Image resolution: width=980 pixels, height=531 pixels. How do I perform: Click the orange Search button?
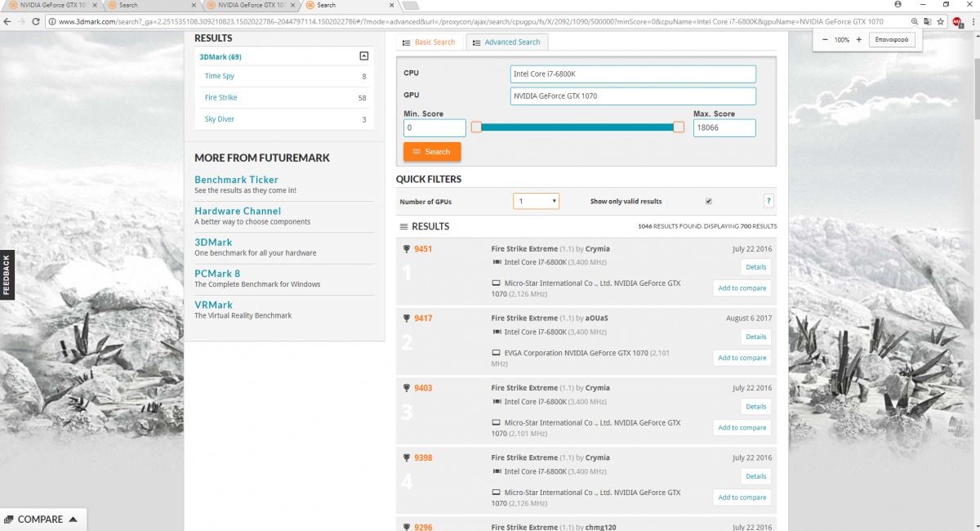(x=432, y=152)
